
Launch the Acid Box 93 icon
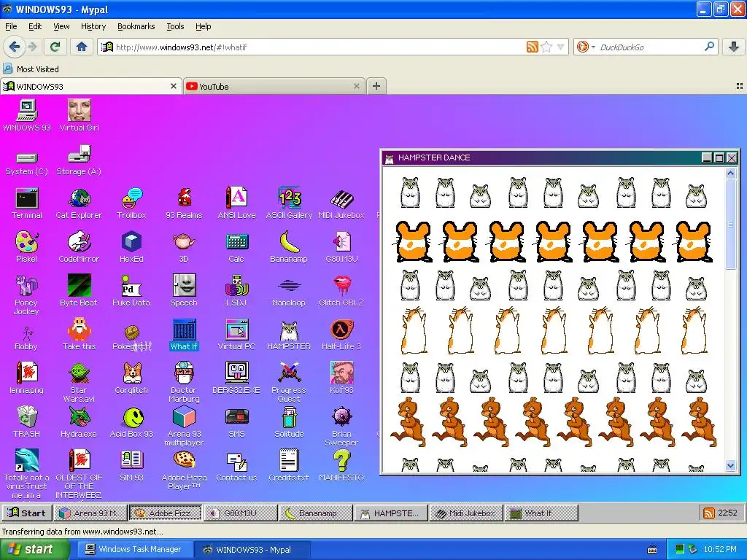131,422
